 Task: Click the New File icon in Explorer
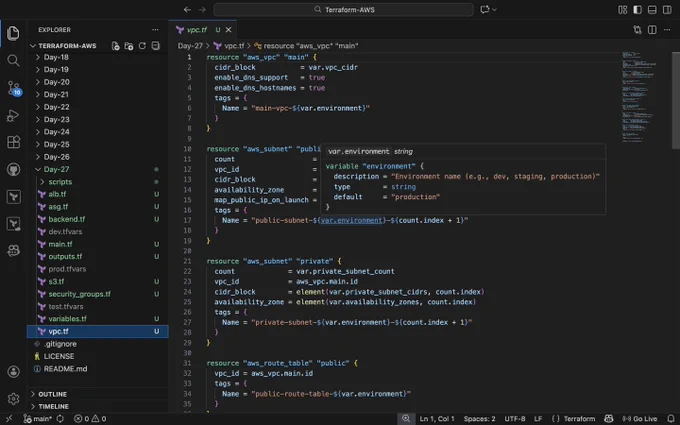115,46
